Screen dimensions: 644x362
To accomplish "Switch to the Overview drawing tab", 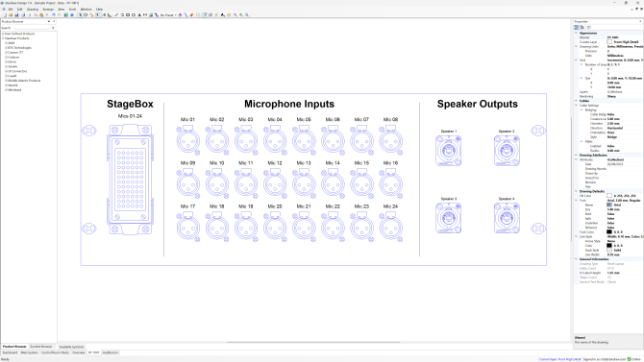I will click(79, 352).
